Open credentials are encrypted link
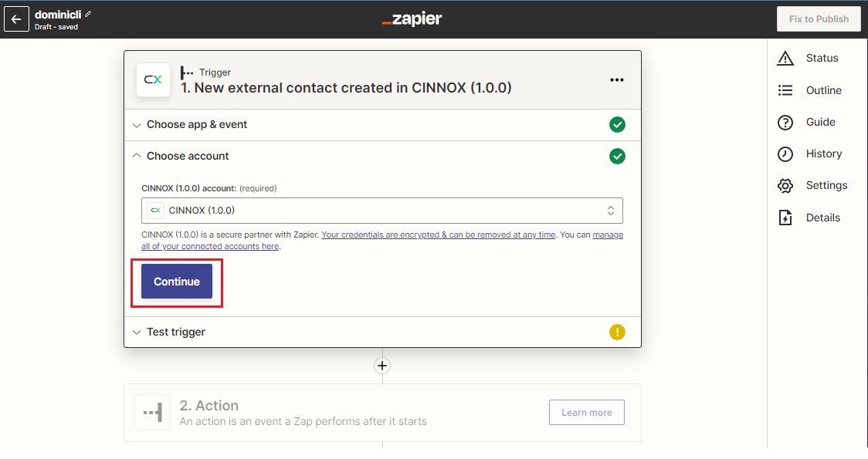This screenshot has height=459, width=868. (439, 235)
